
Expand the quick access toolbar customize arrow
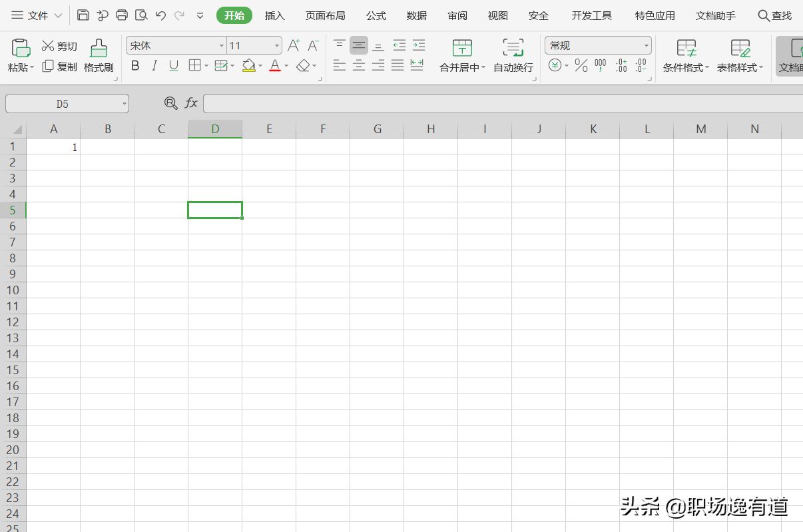[200, 15]
